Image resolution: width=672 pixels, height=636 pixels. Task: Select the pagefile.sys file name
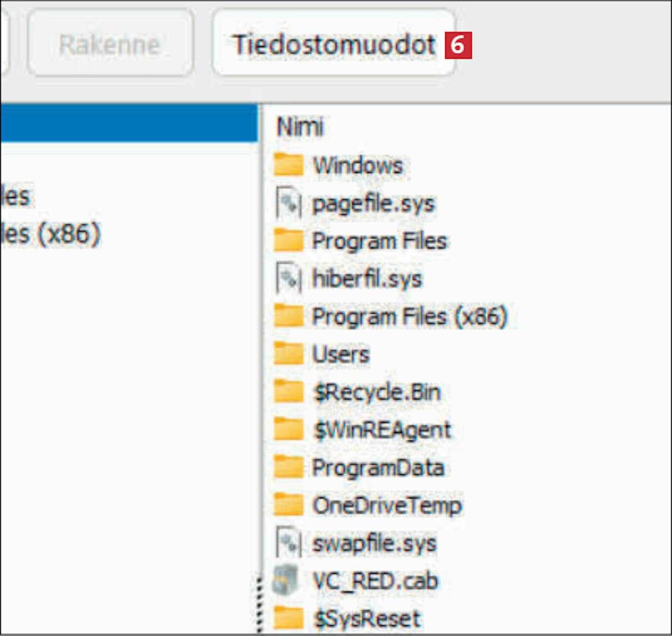[x=373, y=204]
